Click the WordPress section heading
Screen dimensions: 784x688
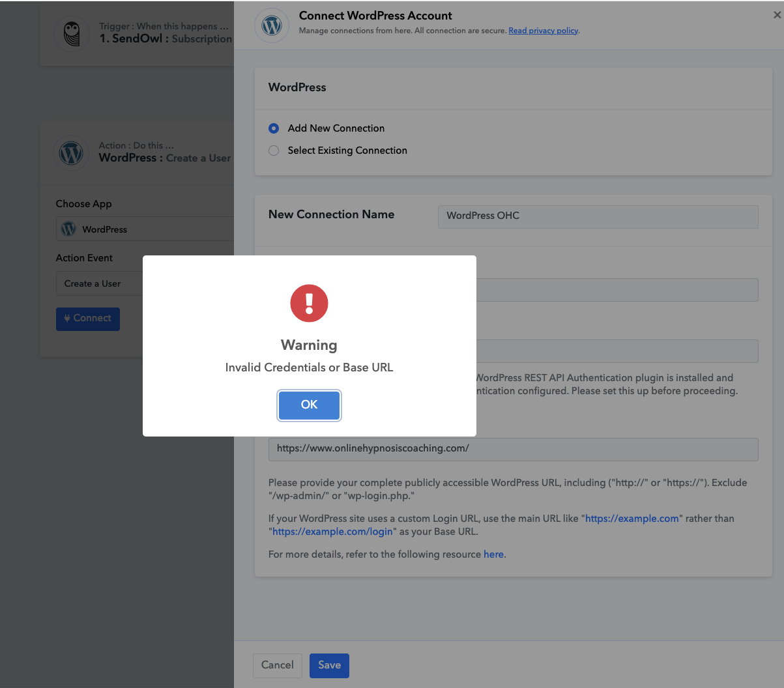(297, 87)
